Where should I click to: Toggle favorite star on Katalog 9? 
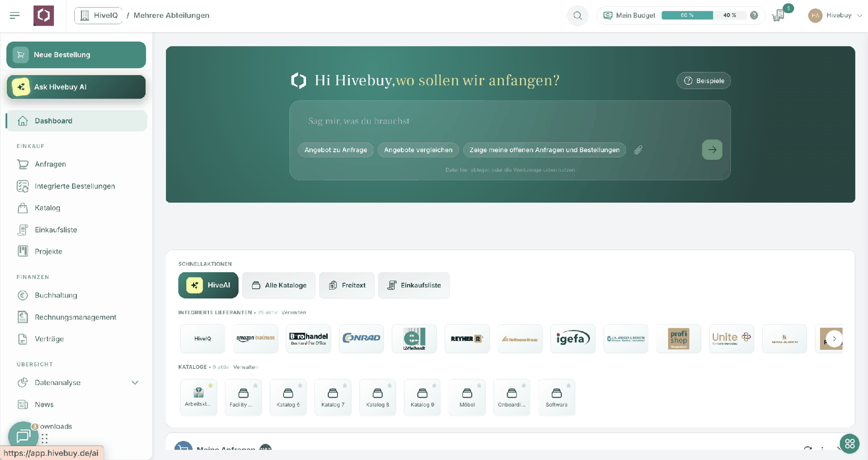tap(434, 385)
